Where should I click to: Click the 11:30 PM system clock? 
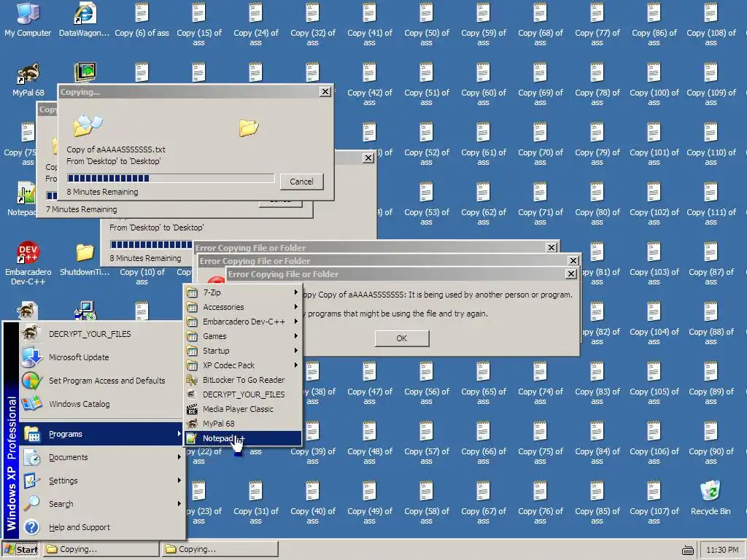[722, 550]
